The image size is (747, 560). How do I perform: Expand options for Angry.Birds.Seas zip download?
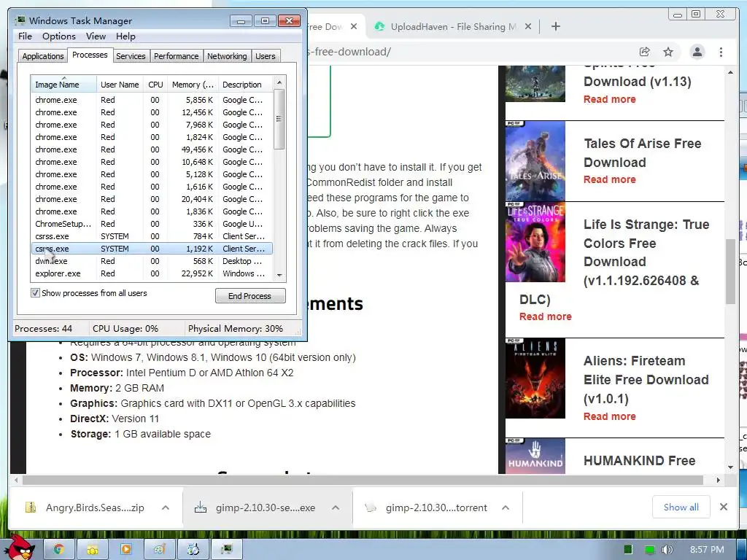166,507
